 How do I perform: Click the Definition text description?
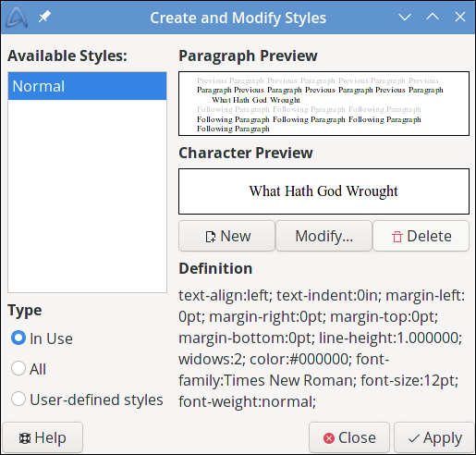pyautogui.click(x=322, y=349)
